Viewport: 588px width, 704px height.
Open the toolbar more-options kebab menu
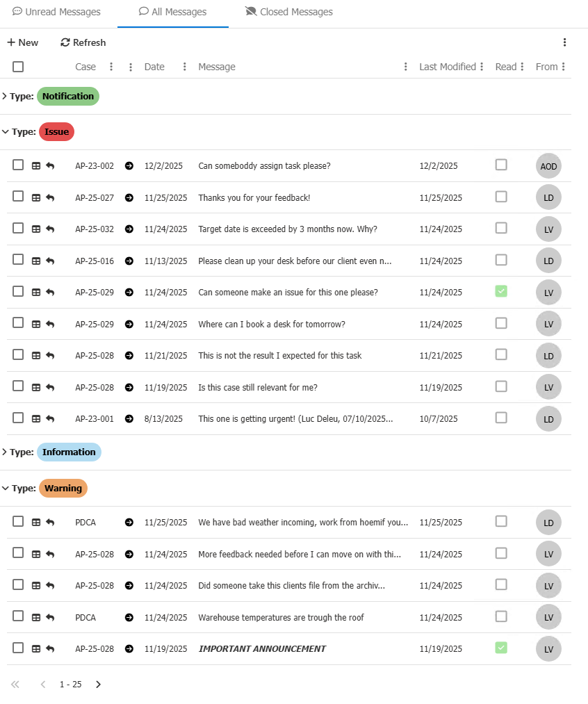pos(564,42)
